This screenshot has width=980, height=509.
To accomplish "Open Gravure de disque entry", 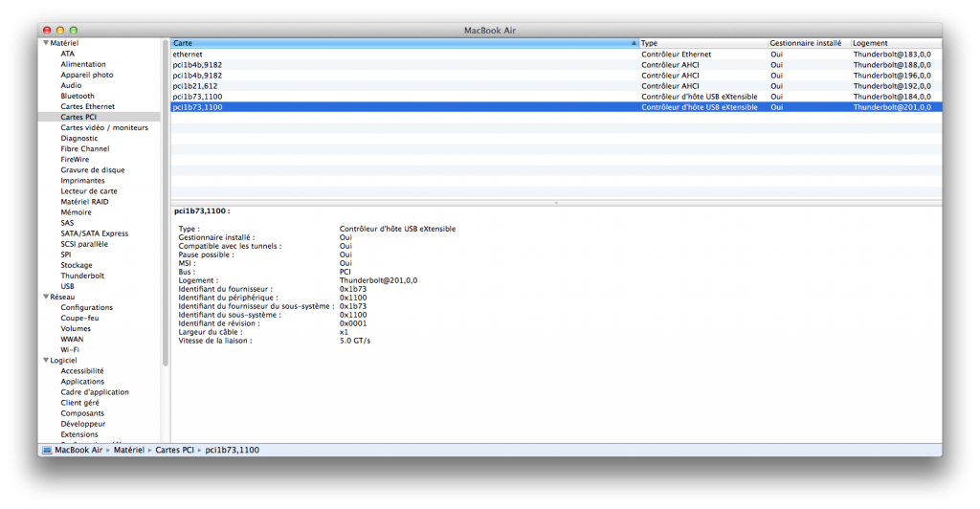I will (x=93, y=170).
